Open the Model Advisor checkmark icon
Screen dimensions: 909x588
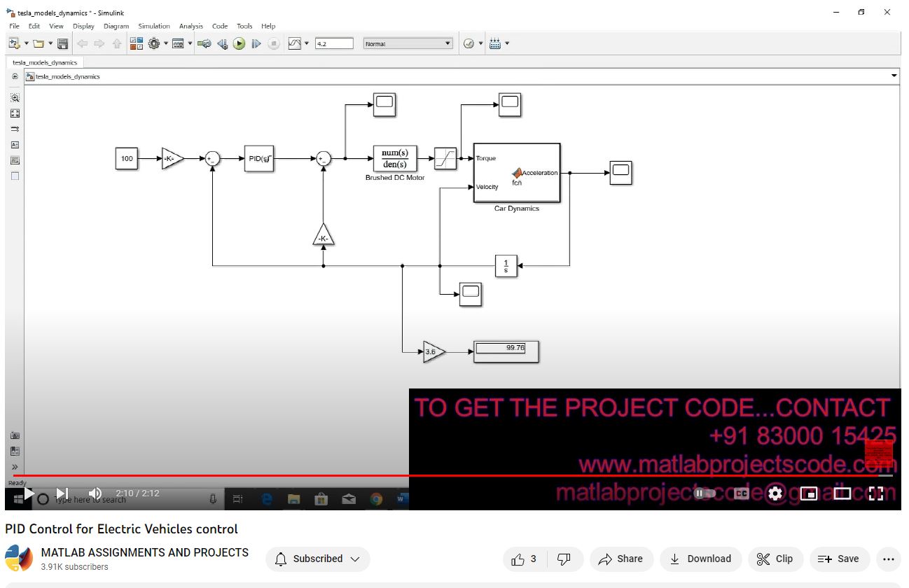click(469, 43)
